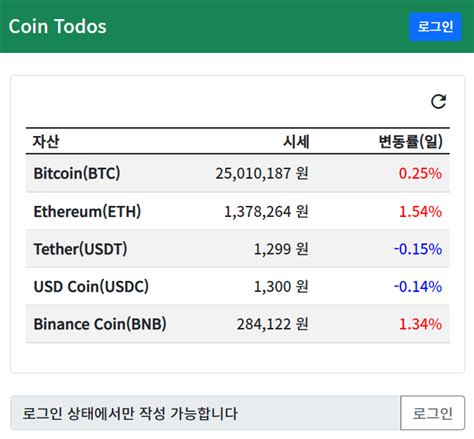Click the 0.25% change value
This screenshot has width=474, height=439.
tap(420, 173)
